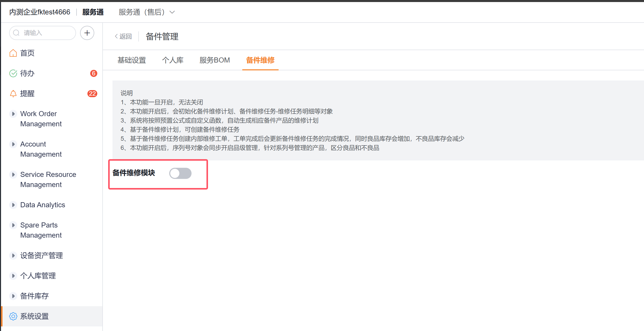Click the red 6 badge on 待办
The image size is (644, 331).
93,73
